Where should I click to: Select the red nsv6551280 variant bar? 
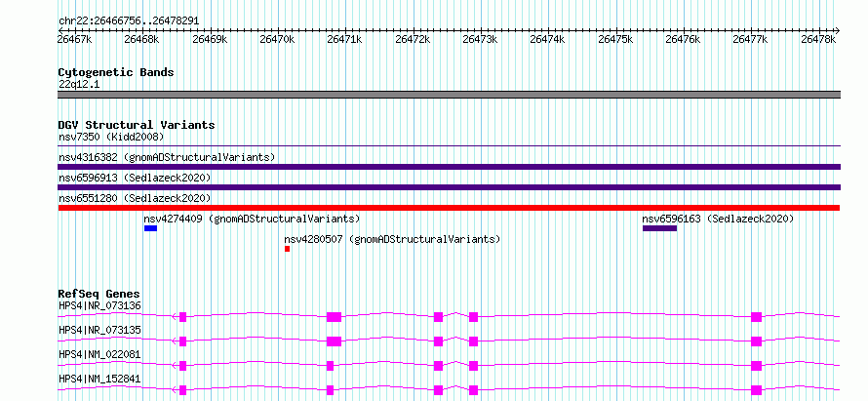point(449,208)
